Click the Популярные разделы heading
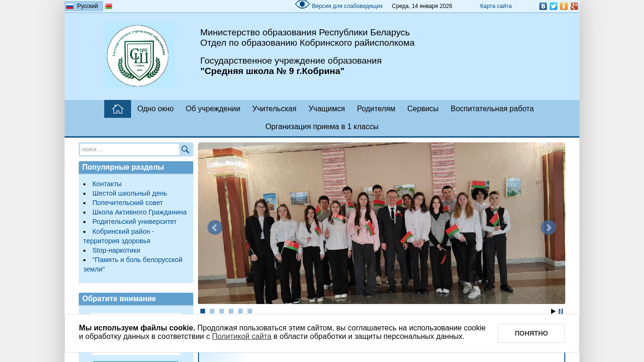This screenshot has height=362, width=644. click(x=123, y=167)
